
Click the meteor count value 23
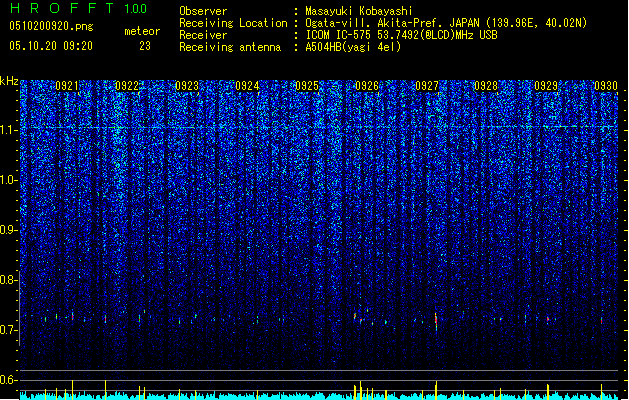tap(145, 46)
